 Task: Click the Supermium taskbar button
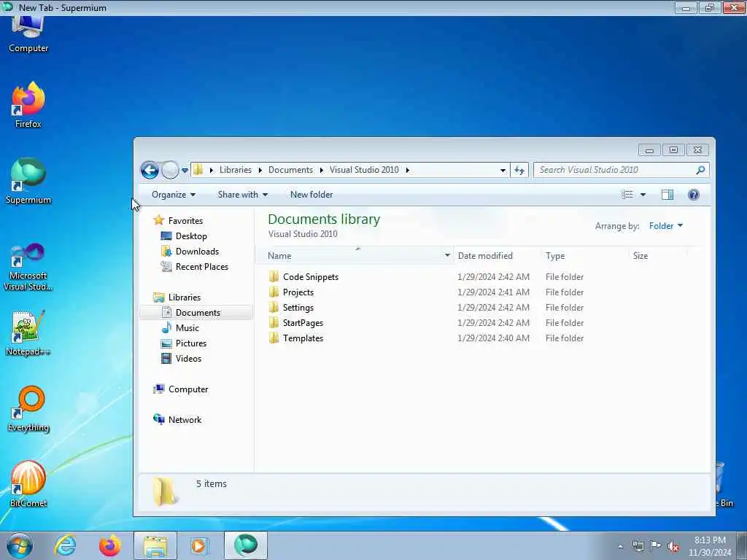tap(245, 545)
